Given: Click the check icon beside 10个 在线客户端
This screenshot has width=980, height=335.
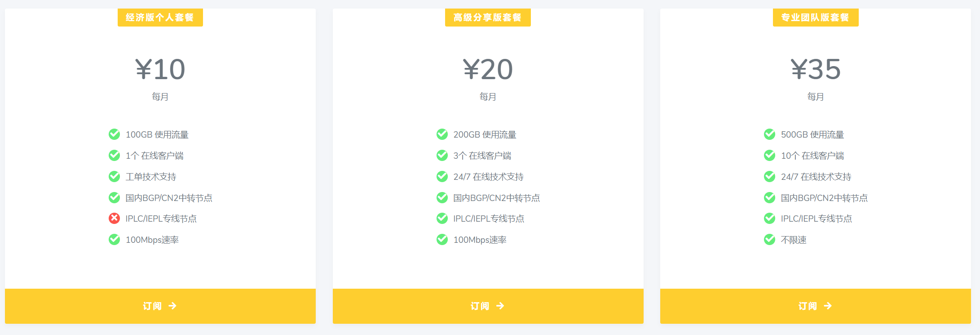Looking at the screenshot, I should pos(769,156).
